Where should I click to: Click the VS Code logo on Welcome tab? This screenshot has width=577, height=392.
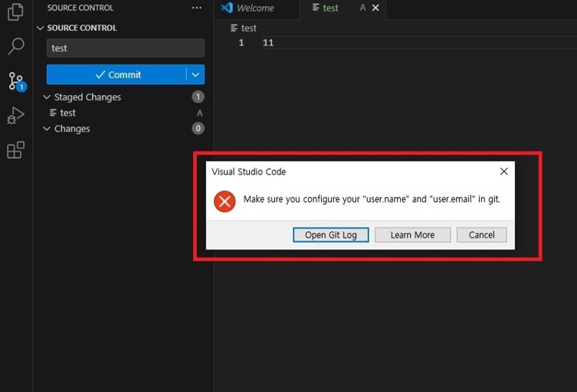tap(227, 8)
